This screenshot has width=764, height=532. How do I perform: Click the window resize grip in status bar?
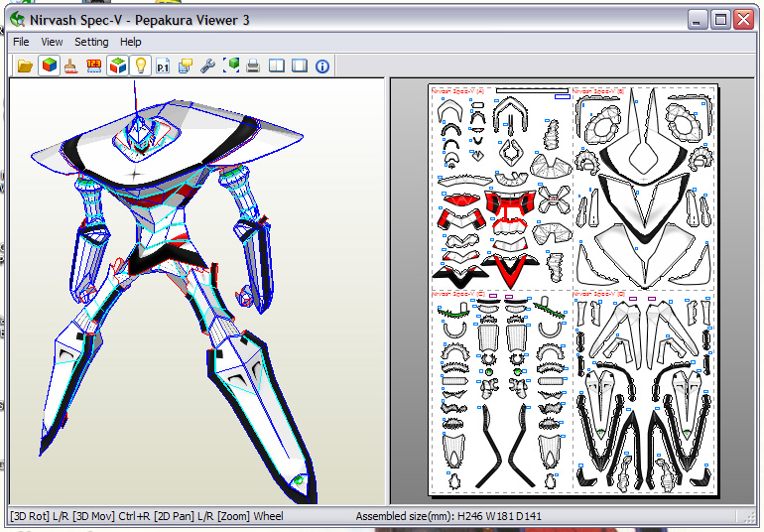[747, 517]
